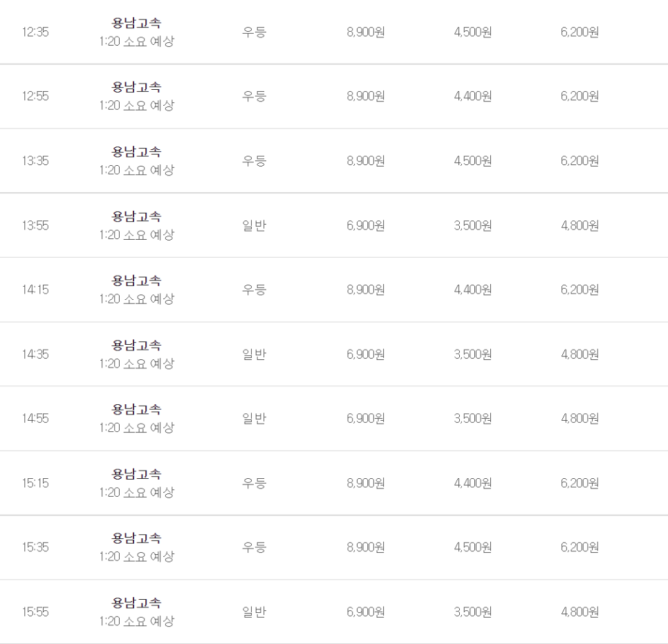Click 용남고속 in the 14:15 row
This screenshot has width=668, height=644.
click(x=136, y=281)
